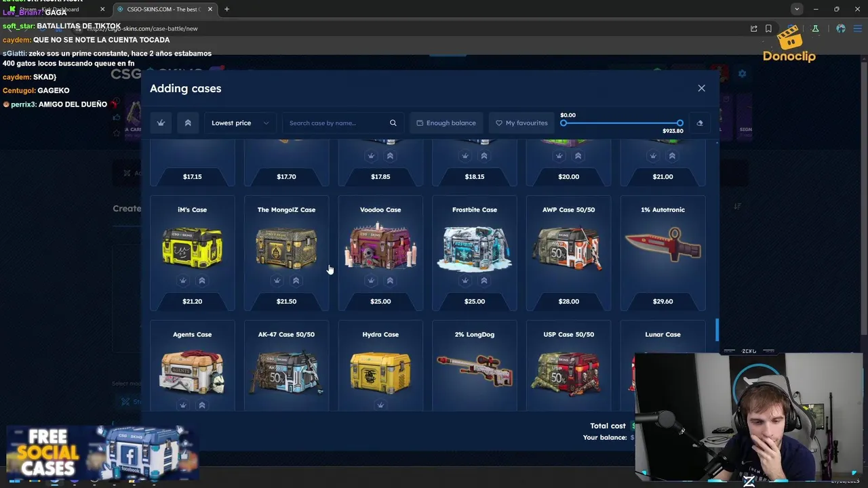Open a new browser tab

click(226, 9)
